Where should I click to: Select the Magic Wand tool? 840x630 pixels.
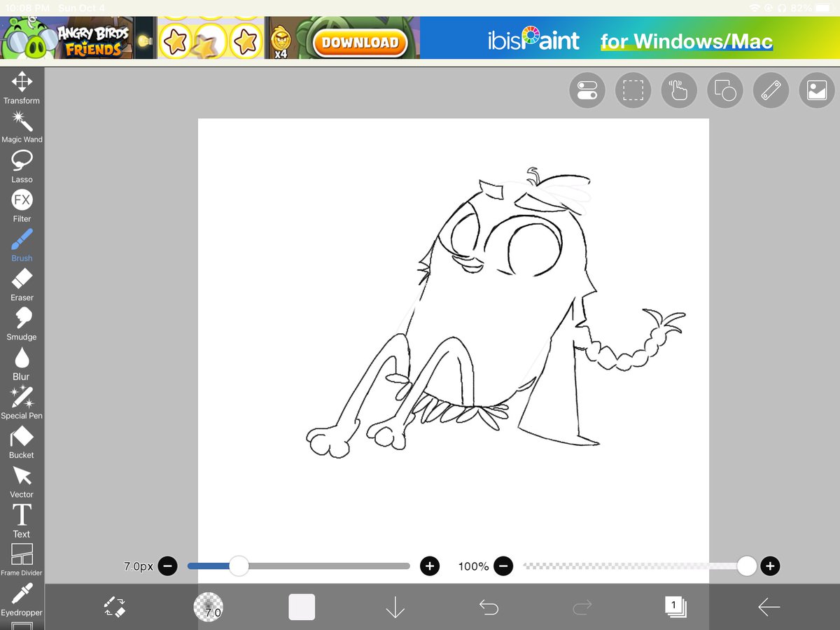pyautogui.click(x=22, y=127)
